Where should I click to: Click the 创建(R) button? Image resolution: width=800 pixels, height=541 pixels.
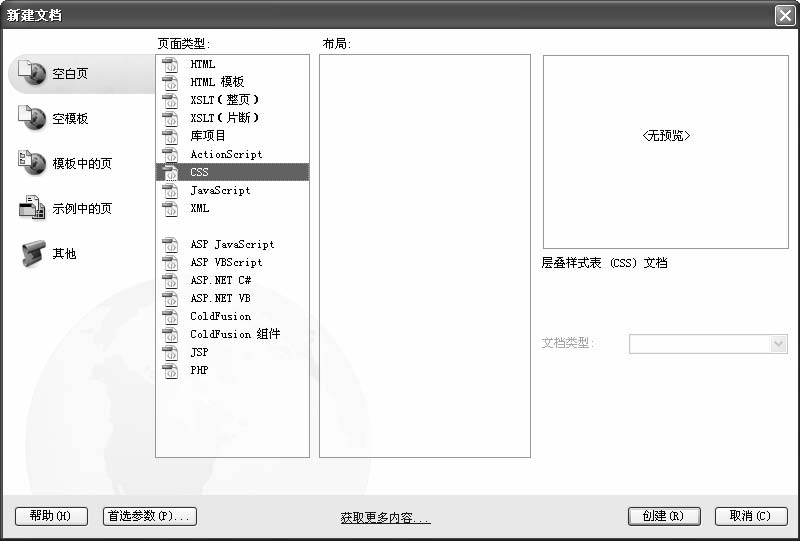(x=664, y=516)
